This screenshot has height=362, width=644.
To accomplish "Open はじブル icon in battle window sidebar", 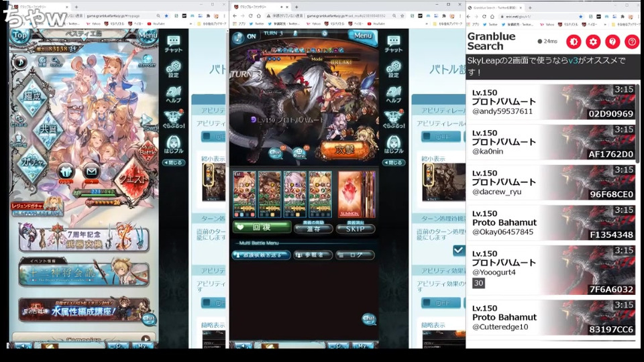I will click(394, 145).
